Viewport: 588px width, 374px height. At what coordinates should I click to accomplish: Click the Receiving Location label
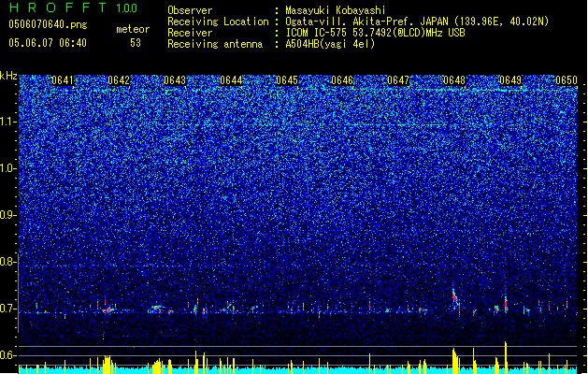click(218, 22)
